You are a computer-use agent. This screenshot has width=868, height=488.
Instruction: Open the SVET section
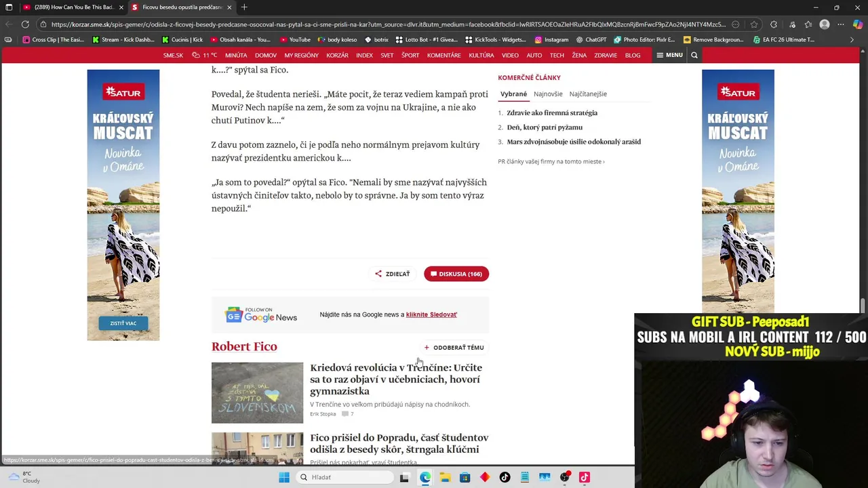coord(387,55)
